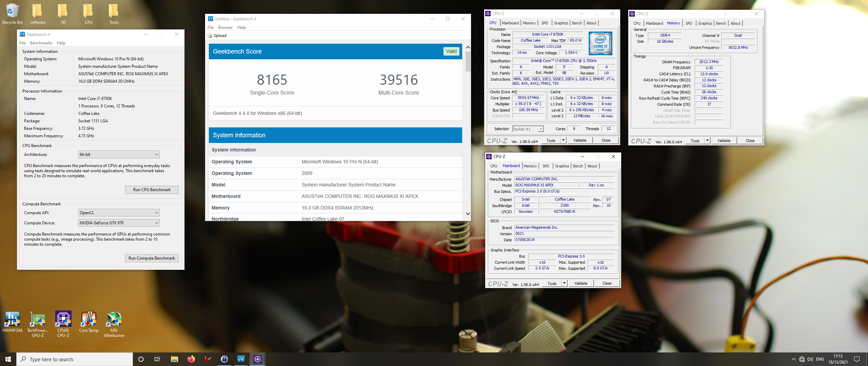Open Cortana circle icon in taskbar

pyautogui.click(x=141, y=359)
